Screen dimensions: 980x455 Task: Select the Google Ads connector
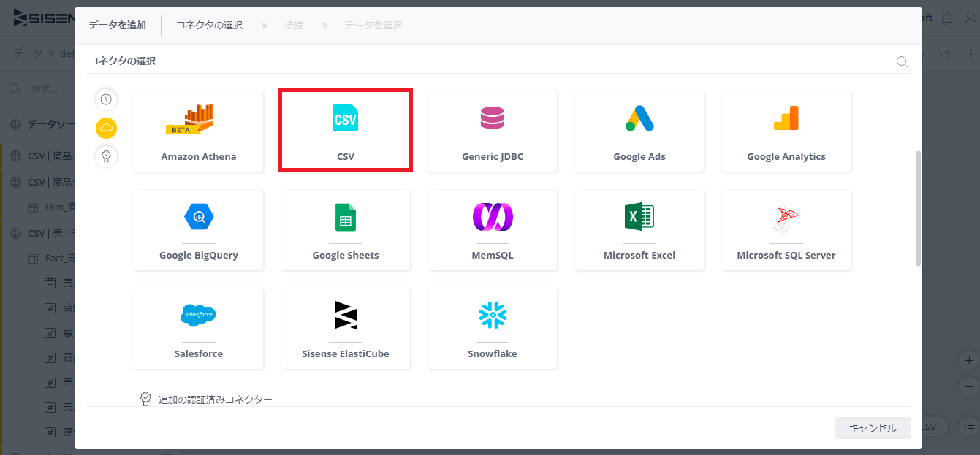639,131
